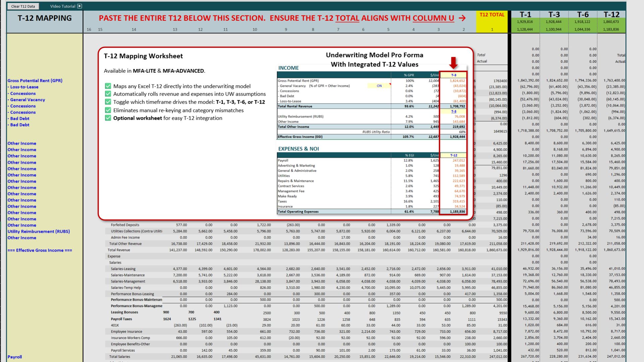
Task: Open the T-12 selector in EXPENSES & NOI header
Action: (x=453, y=155)
